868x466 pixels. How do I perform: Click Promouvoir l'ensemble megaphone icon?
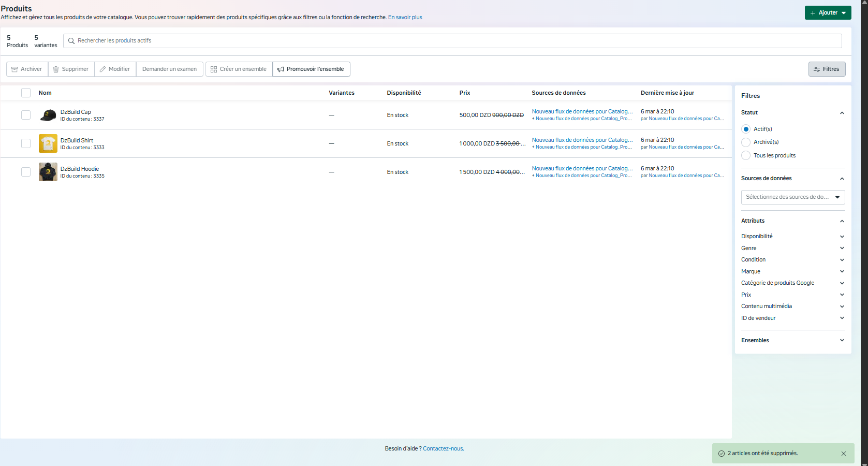coord(281,69)
